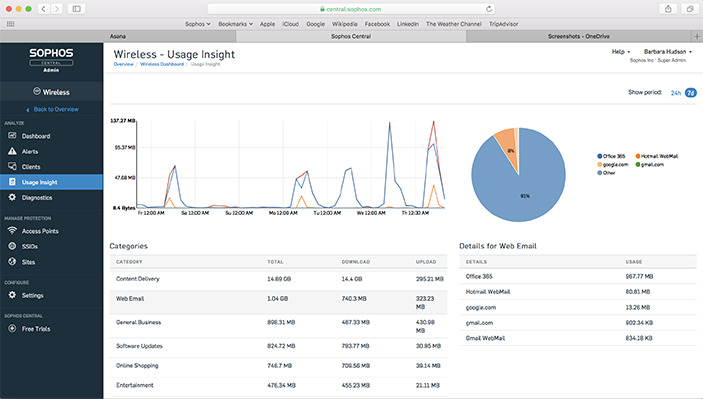Open Alerts warning triangle icon
The height and width of the screenshot is (399, 703).
click(12, 151)
